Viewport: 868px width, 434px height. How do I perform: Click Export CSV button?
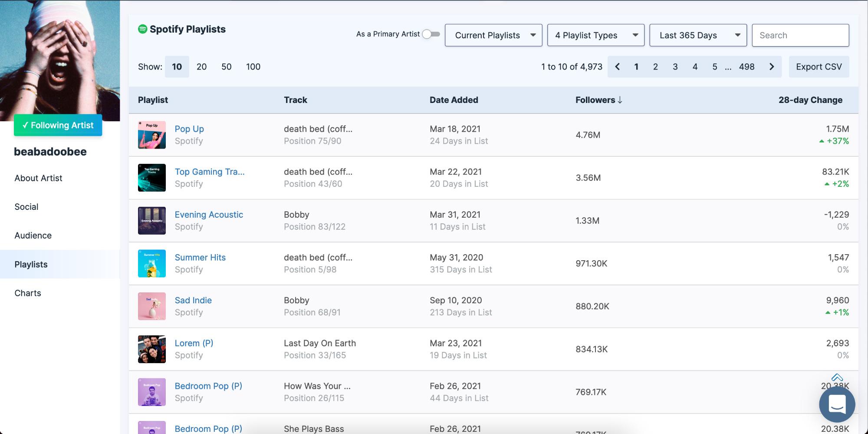(819, 67)
